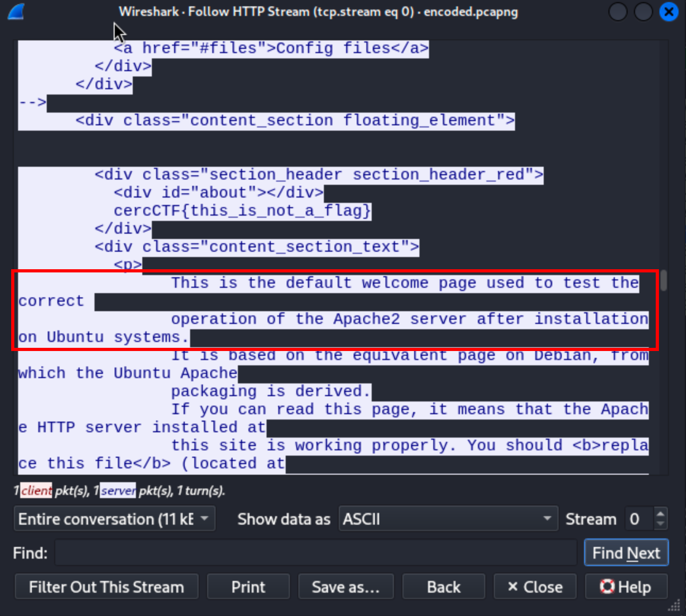Click 'operation of the Apache2 server' line
The image size is (686, 616).
click(409, 319)
